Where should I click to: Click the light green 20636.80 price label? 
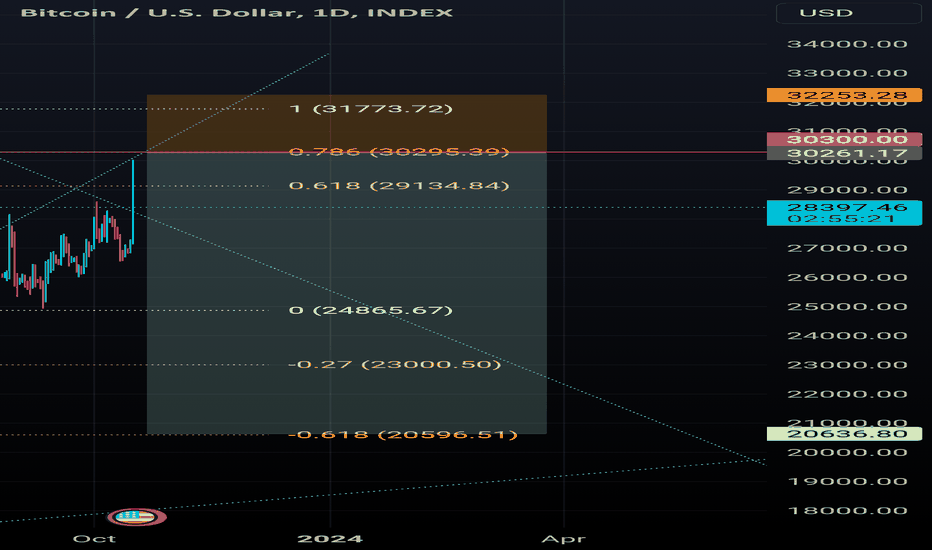pos(845,434)
